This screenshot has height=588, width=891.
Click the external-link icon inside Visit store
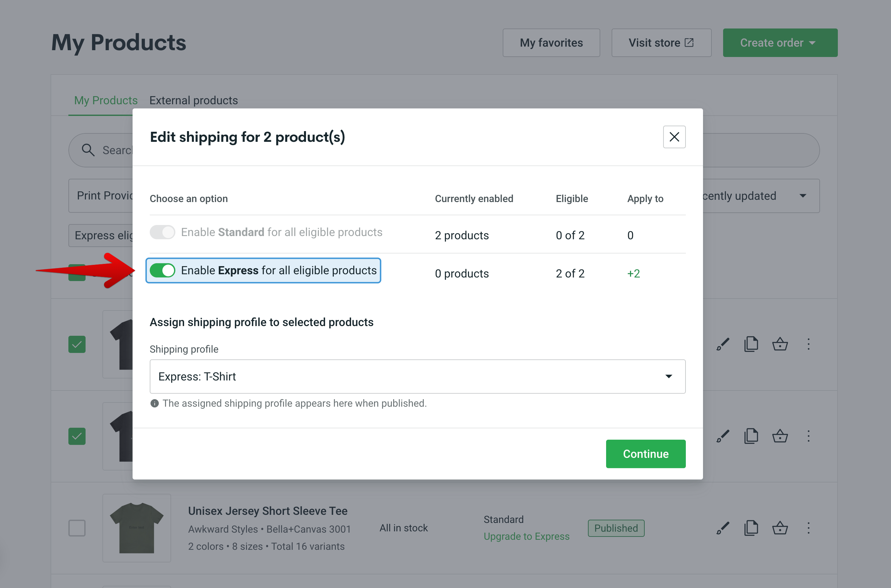tap(689, 42)
